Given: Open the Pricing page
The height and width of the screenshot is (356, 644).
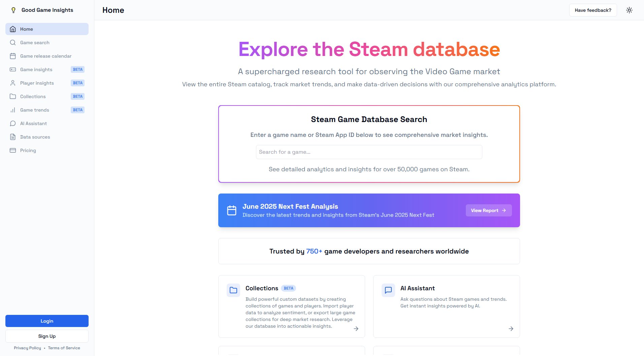Looking at the screenshot, I should tap(47, 150).
